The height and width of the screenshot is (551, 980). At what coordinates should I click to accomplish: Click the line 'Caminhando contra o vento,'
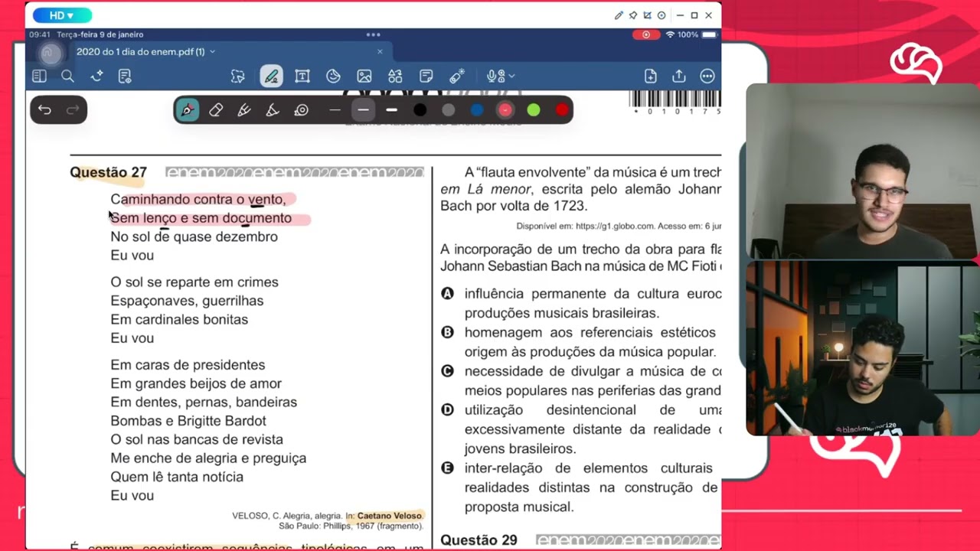point(198,199)
